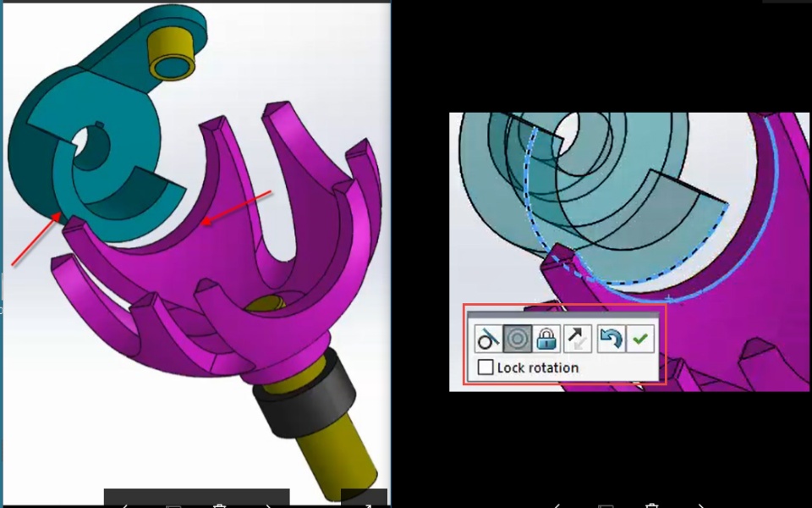Undo the mate with blue arrow

coord(611,339)
